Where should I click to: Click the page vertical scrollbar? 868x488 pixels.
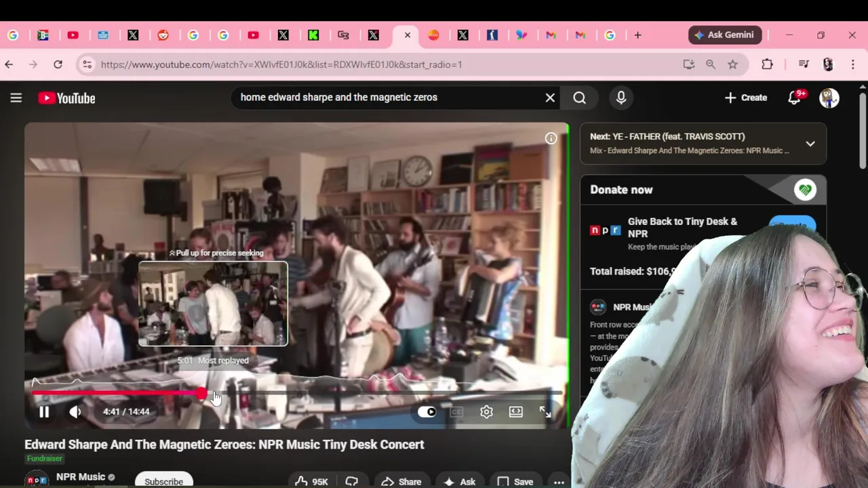(863, 130)
